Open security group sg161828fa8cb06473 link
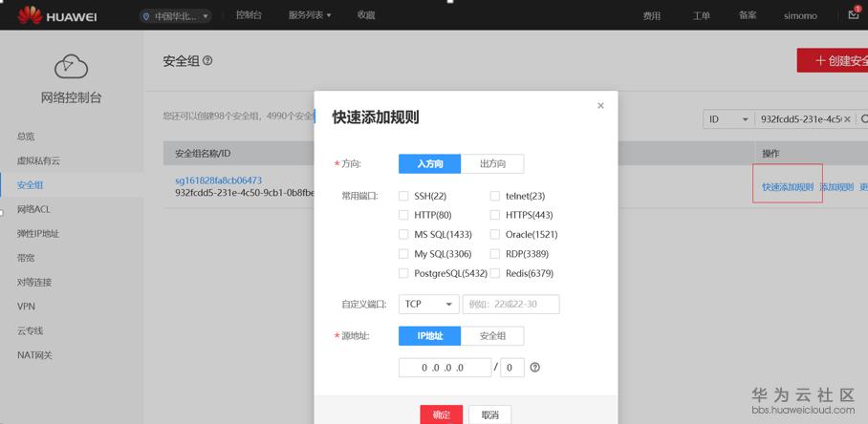This screenshot has height=424, width=868. (219, 180)
